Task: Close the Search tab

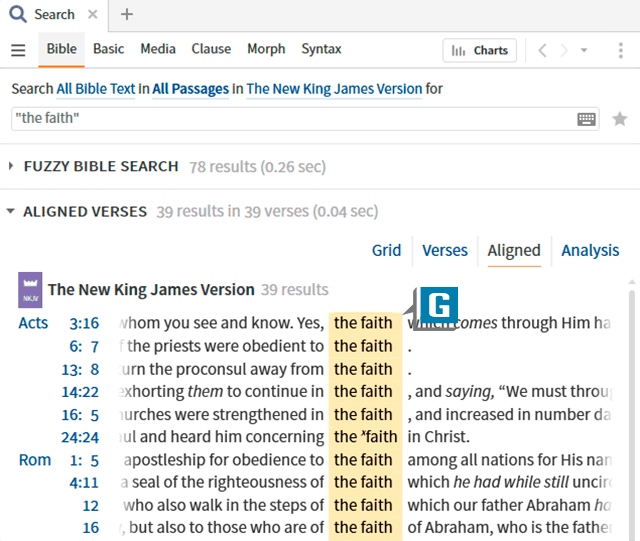Action: [93, 14]
